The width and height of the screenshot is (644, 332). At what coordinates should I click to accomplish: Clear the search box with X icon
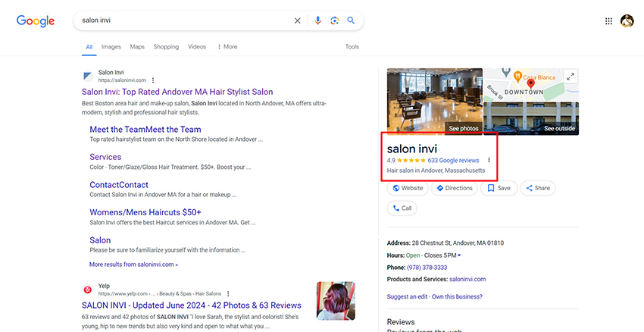[x=298, y=21]
